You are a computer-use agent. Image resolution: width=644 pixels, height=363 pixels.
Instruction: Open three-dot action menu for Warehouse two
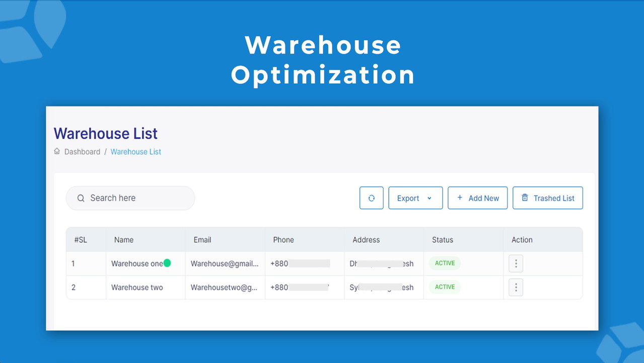(516, 287)
